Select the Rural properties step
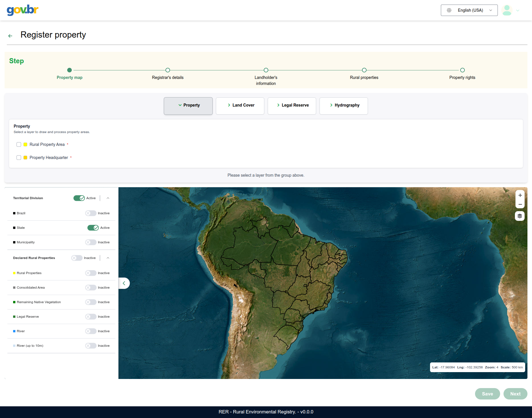This screenshot has width=532, height=418. (x=364, y=70)
